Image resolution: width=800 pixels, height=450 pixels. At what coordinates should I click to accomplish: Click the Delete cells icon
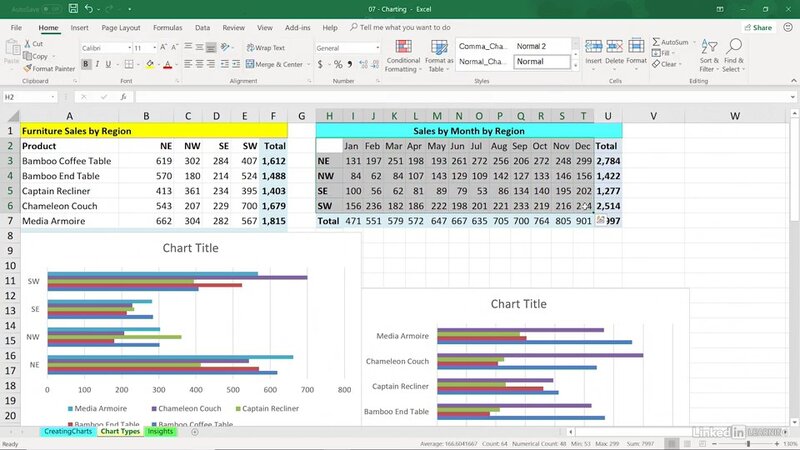615,50
